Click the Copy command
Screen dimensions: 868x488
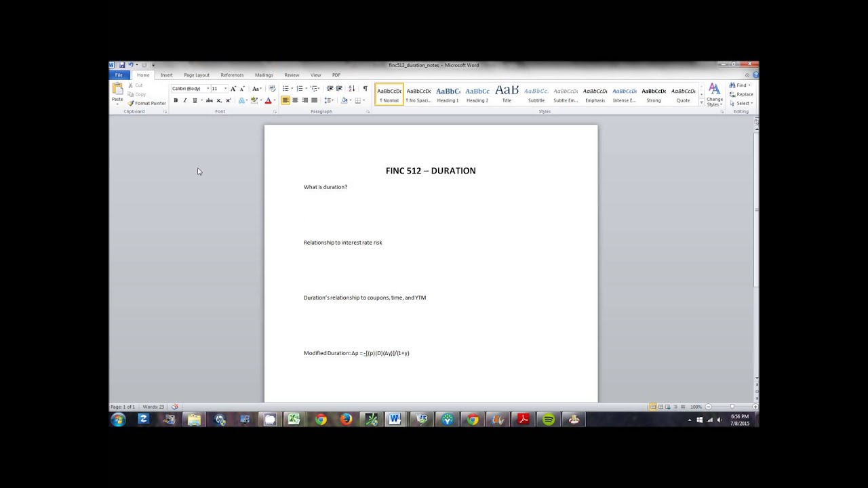coord(137,94)
